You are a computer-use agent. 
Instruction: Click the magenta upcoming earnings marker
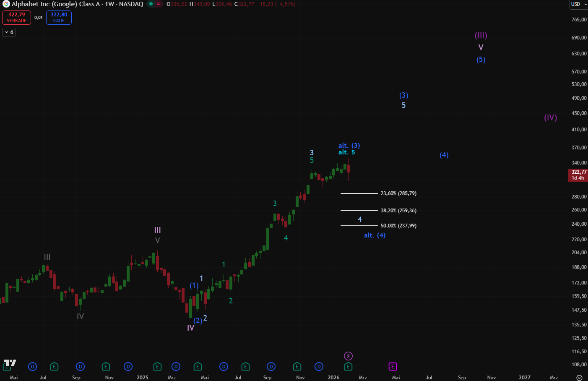click(392, 367)
